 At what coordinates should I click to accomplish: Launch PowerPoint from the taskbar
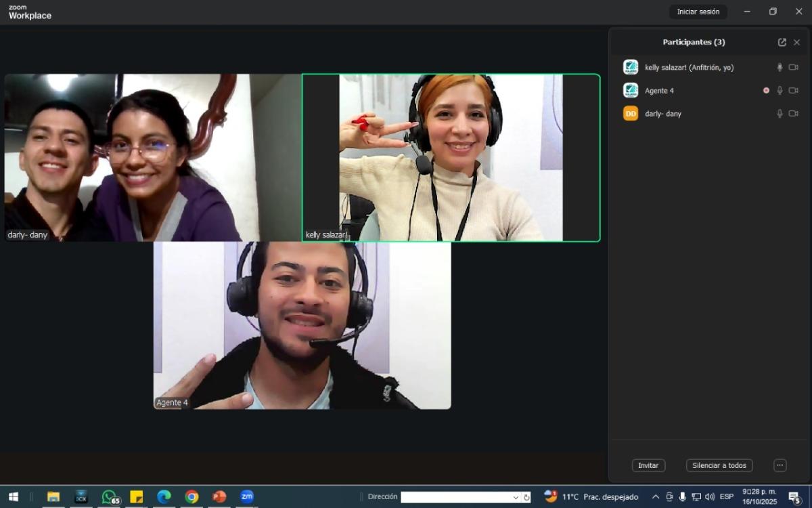click(219, 497)
